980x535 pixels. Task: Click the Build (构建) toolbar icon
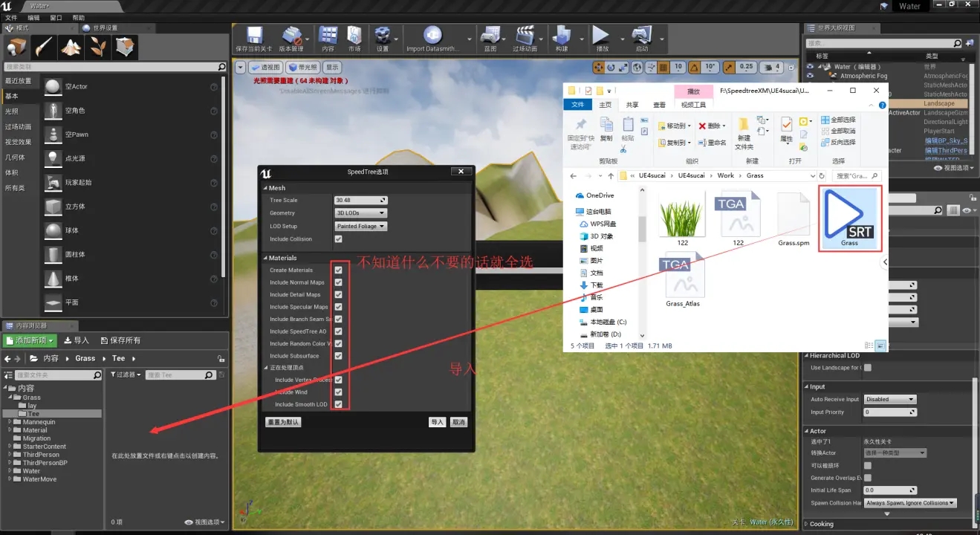coord(562,39)
